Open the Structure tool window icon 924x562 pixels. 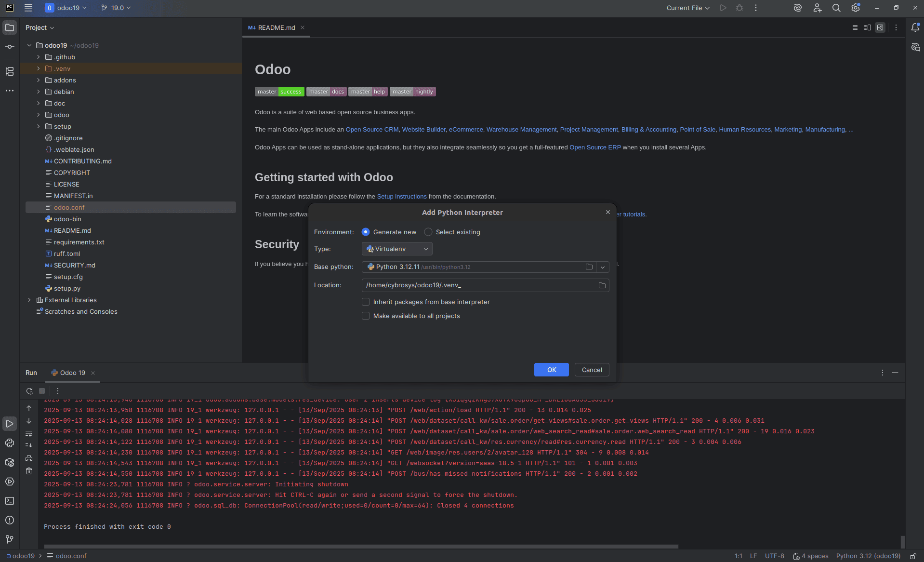pos(10,71)
